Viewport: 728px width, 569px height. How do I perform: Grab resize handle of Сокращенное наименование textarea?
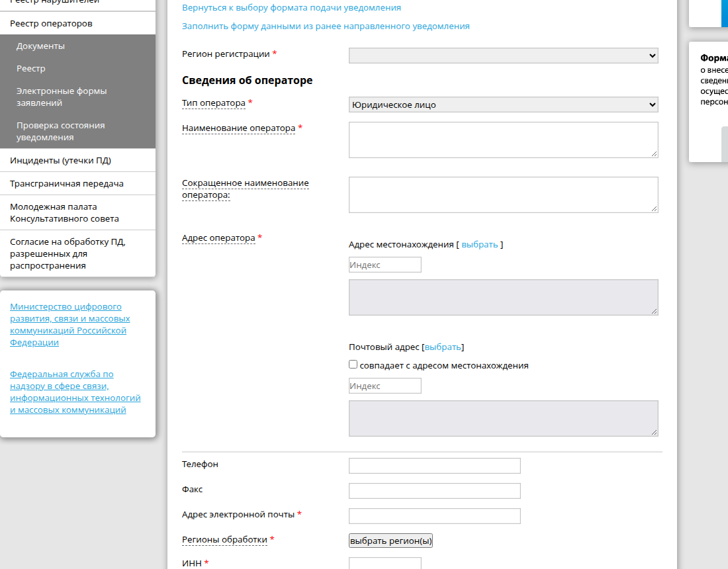(654, 208)
